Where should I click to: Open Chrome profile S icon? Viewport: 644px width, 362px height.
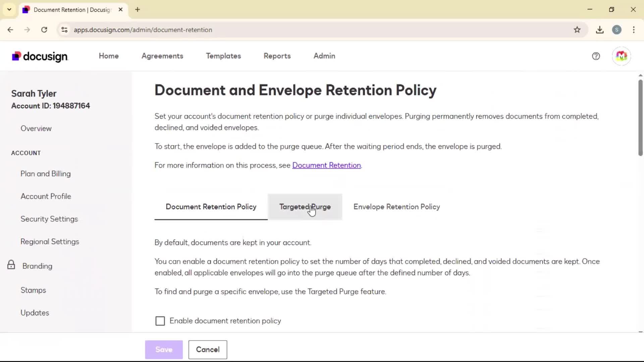[x=616, y=30]
